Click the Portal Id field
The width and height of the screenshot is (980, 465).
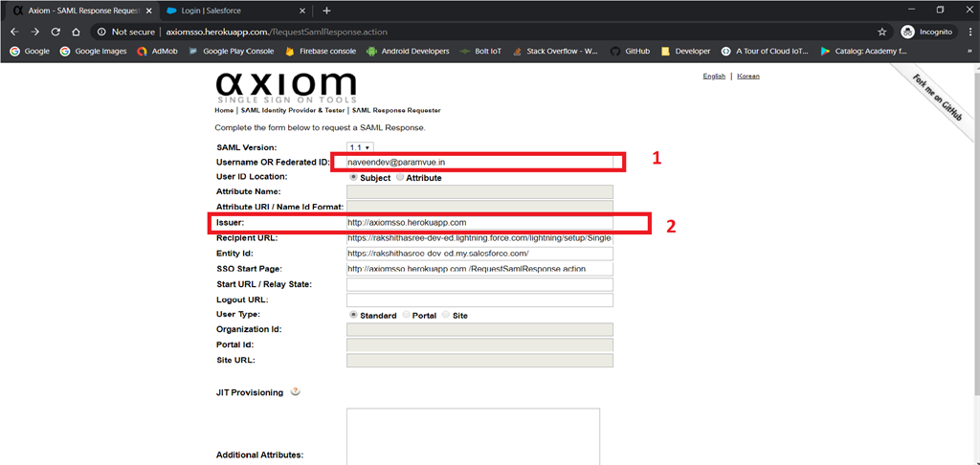tap(479, 345)
